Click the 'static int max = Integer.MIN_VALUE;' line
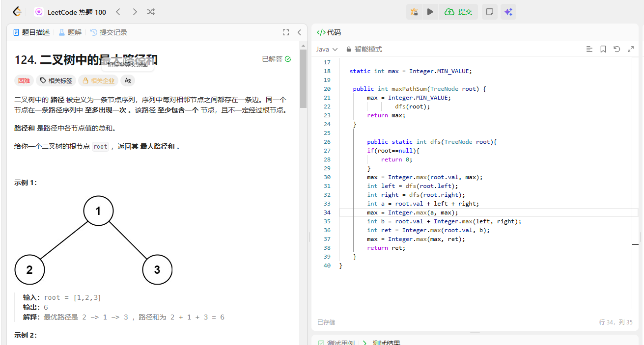The width and height of the screenshot is (644, 345). point(410,71)
